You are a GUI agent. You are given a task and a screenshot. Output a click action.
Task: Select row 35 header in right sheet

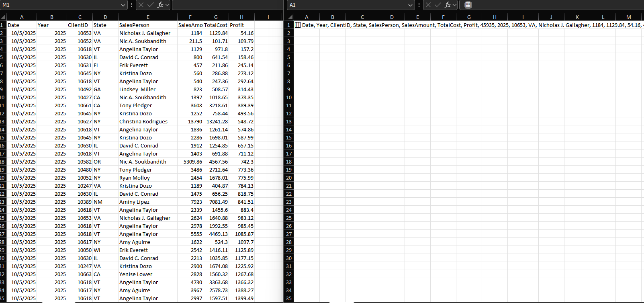(x=289, y=298)
